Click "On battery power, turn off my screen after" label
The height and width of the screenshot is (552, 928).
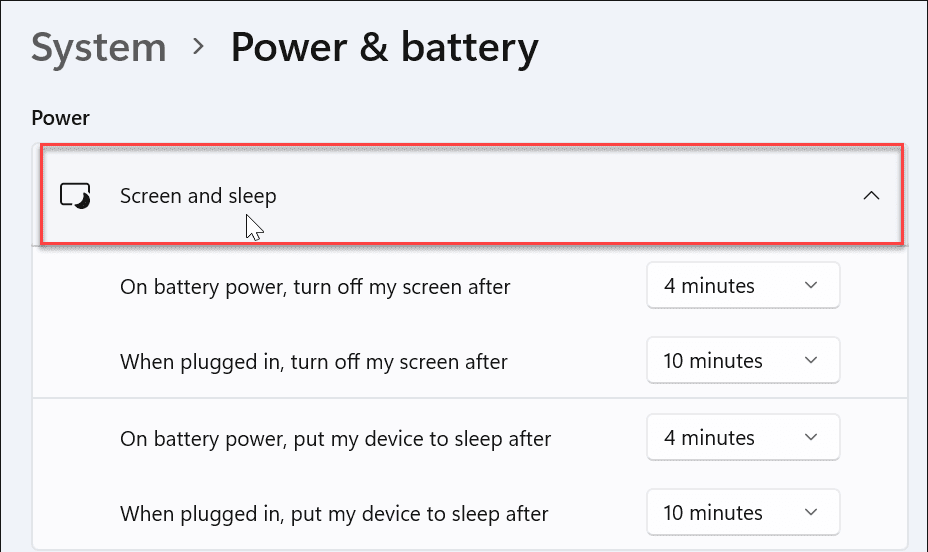(315, 287)
